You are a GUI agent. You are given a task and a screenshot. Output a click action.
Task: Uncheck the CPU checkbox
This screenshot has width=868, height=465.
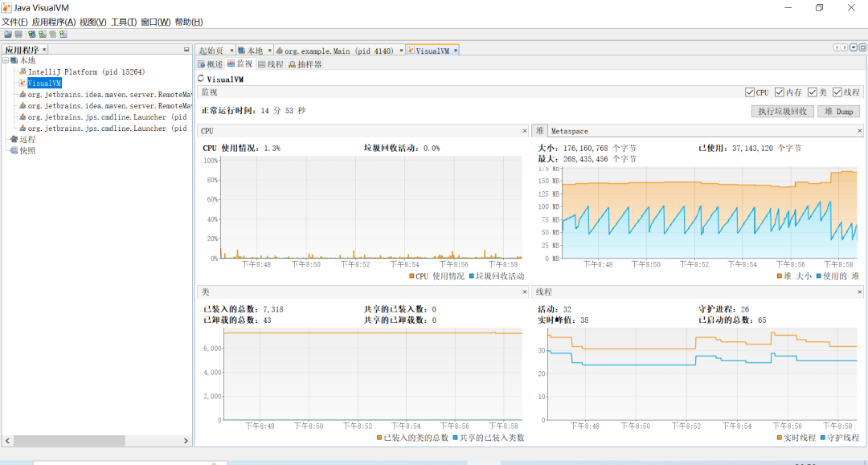coord(750,92)
